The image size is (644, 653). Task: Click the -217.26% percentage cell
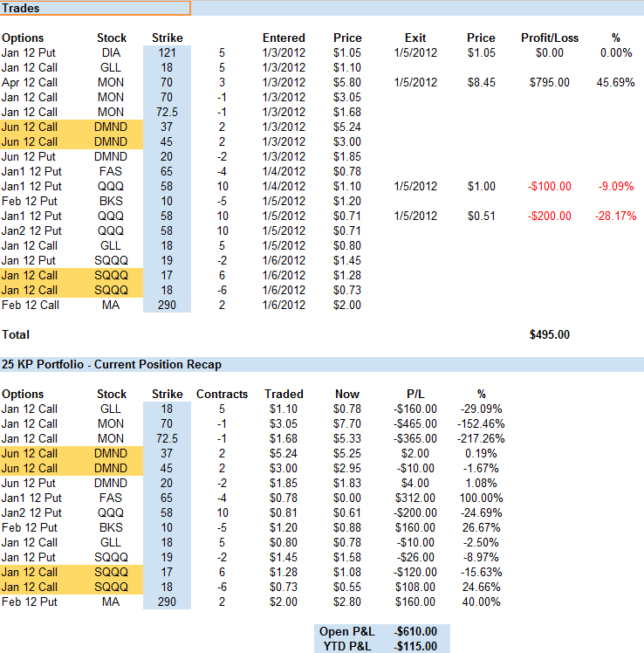[x=481, y=438]
